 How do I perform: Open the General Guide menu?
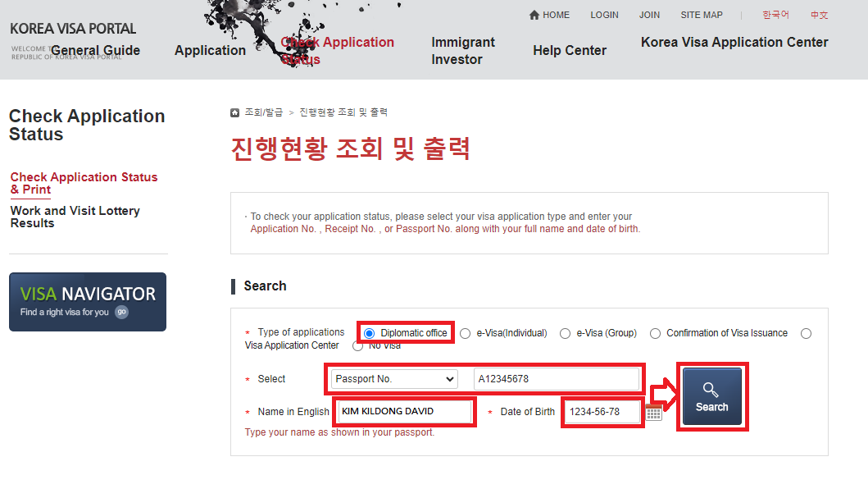click(95, 50)
